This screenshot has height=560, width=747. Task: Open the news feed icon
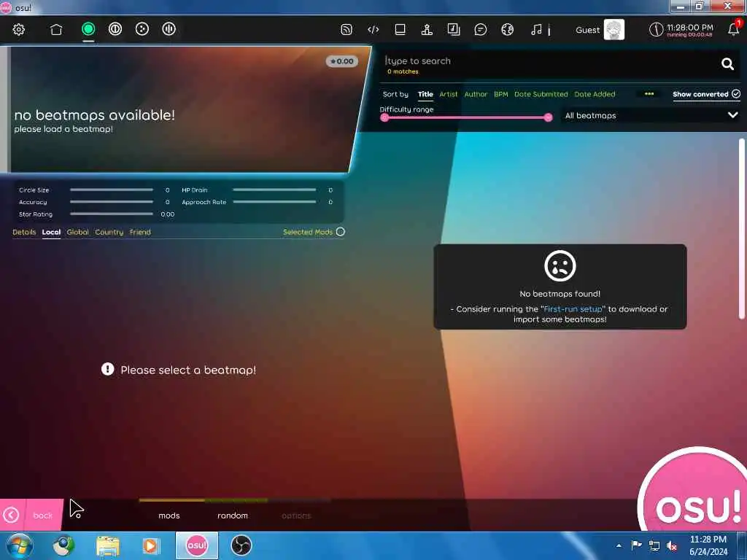pos(347,29)
